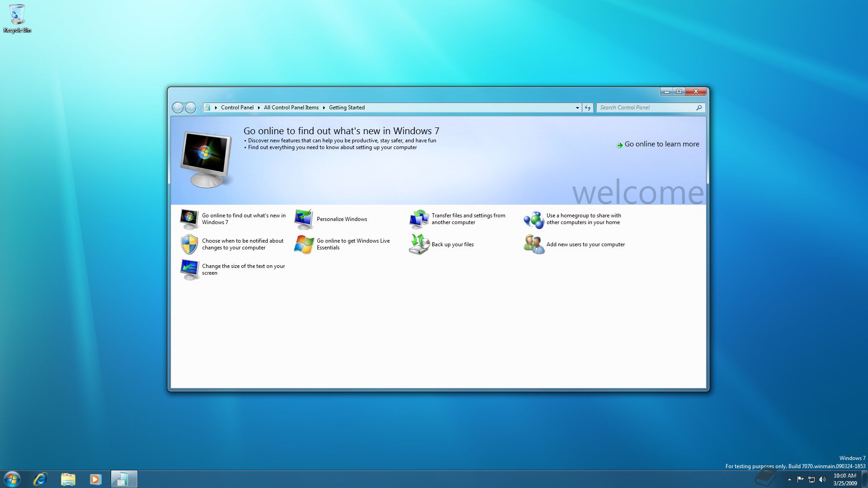The height and width of the screenshot is (488, 868).
Task: Show hidden tray icons arrow
Action: coord(789,479)
